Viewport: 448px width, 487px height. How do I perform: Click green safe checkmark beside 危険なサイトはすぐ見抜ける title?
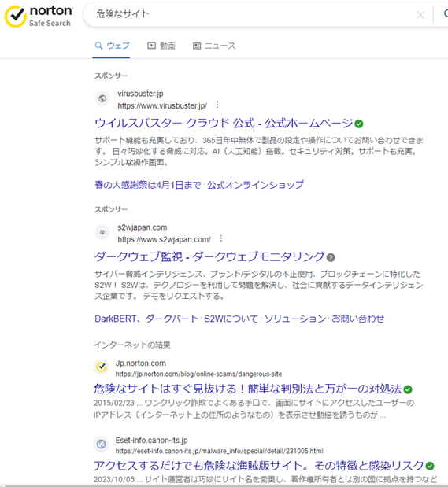coord(408,389)
